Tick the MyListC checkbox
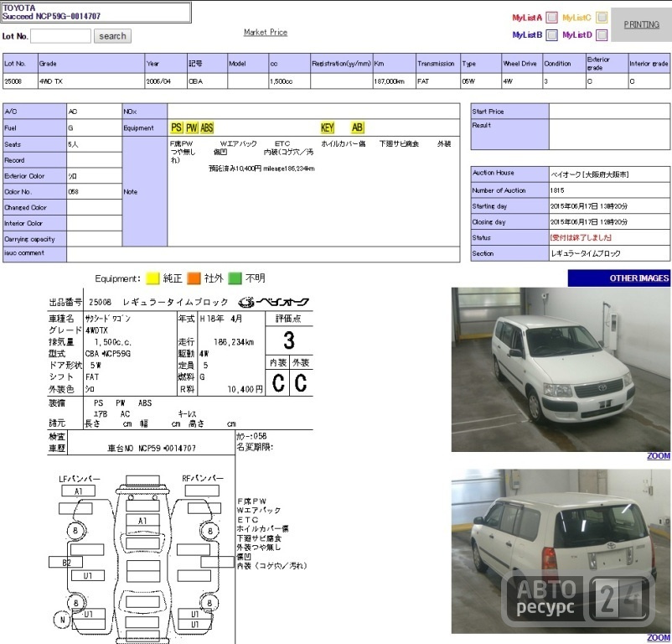The width and height of the screenshot is (672, 644). tap(602, 18)
